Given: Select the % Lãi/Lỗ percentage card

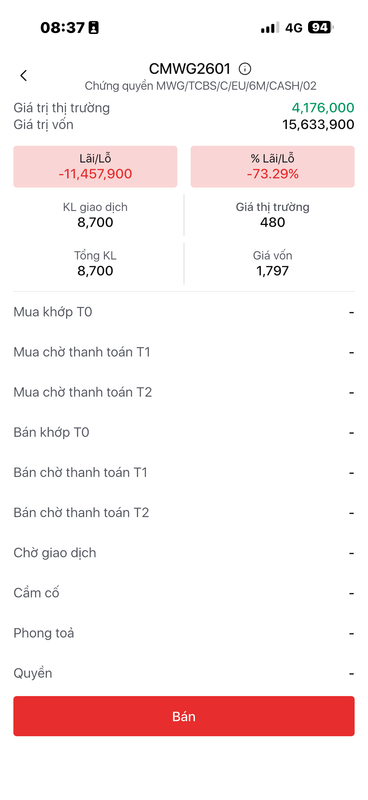Looking at the screenshot, I should (273, 166).
